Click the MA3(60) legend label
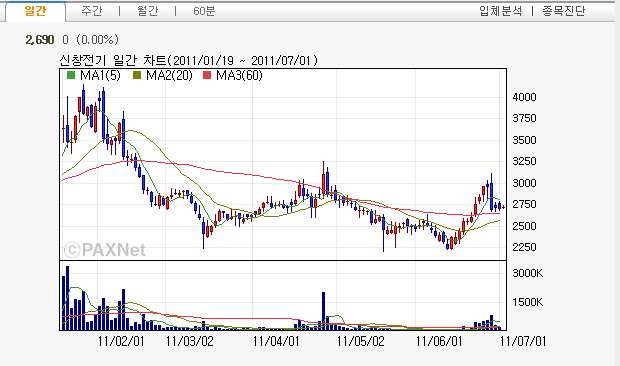The image size is (620, 366). click(x=239, y=75)
